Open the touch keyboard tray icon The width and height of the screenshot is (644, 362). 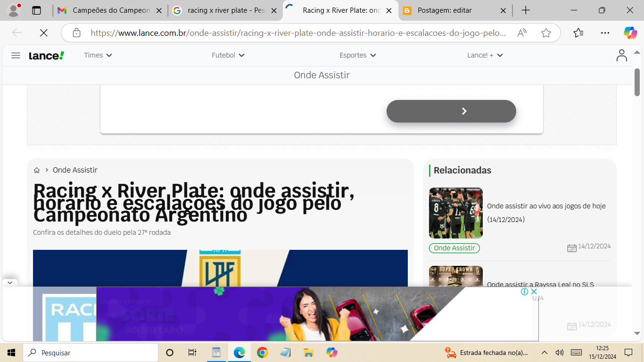coord(576,353)
